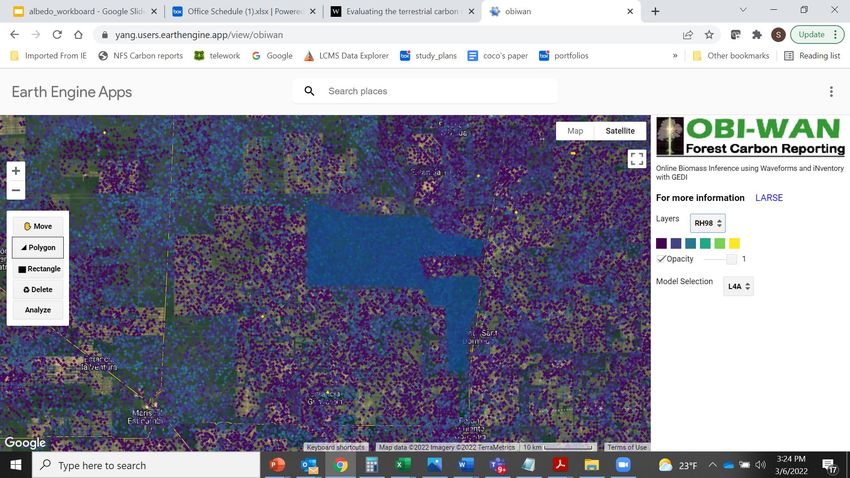
Task: Zoom out on the map
Action: pos(16,190)
